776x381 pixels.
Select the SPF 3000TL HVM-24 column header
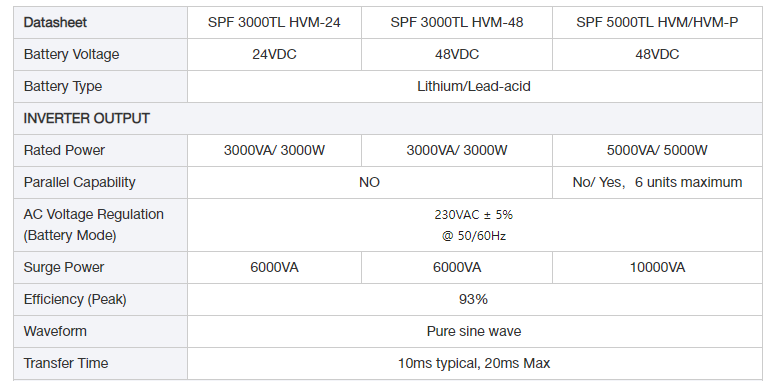(274, 22)
